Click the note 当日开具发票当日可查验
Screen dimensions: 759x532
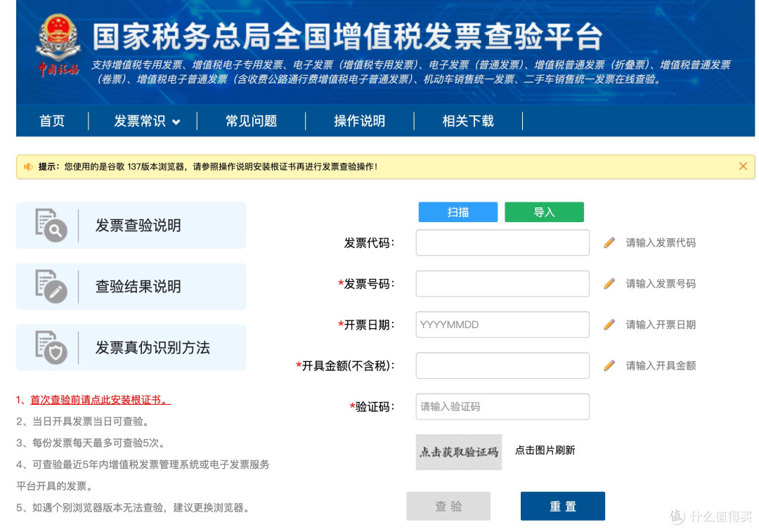coord(82,421)
